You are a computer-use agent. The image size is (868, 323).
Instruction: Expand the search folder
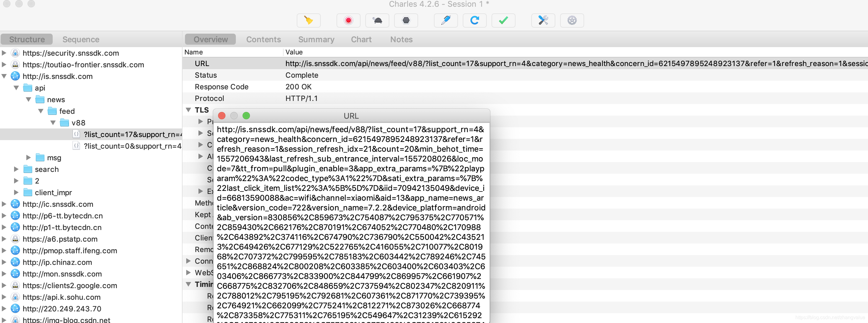pos(16,169)
